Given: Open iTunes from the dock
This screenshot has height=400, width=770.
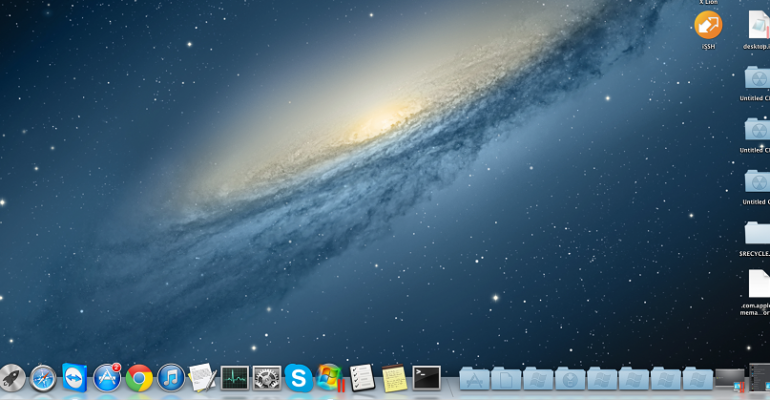Looking at the screenshot, I should pos(170,378).
